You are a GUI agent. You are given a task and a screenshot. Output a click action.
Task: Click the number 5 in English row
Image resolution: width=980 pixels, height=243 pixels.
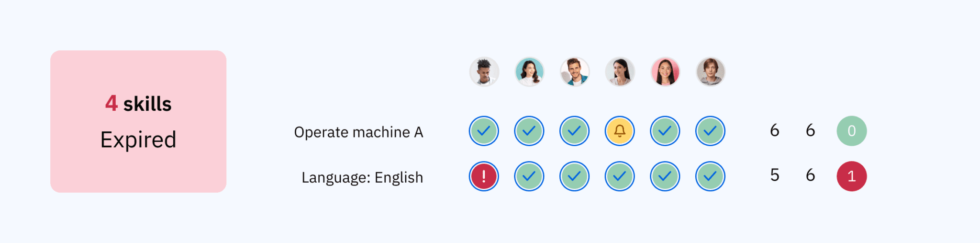(x=775, y=175)
